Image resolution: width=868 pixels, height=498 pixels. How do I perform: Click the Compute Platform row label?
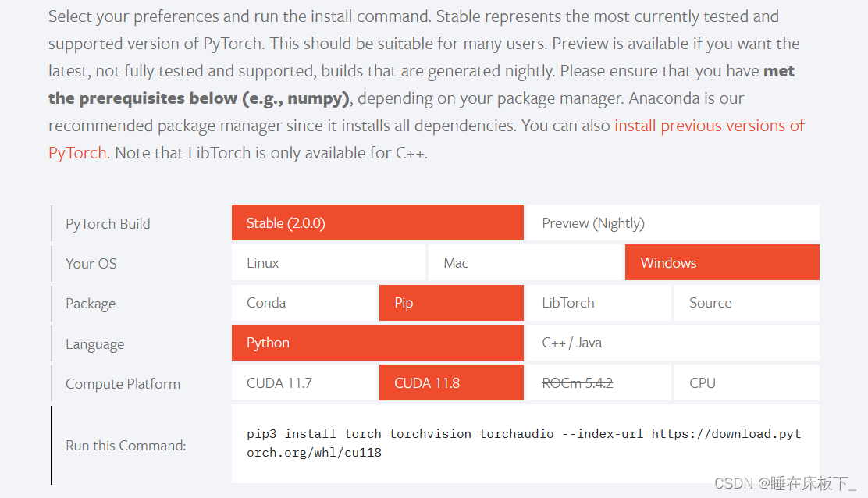pos(123,384)
